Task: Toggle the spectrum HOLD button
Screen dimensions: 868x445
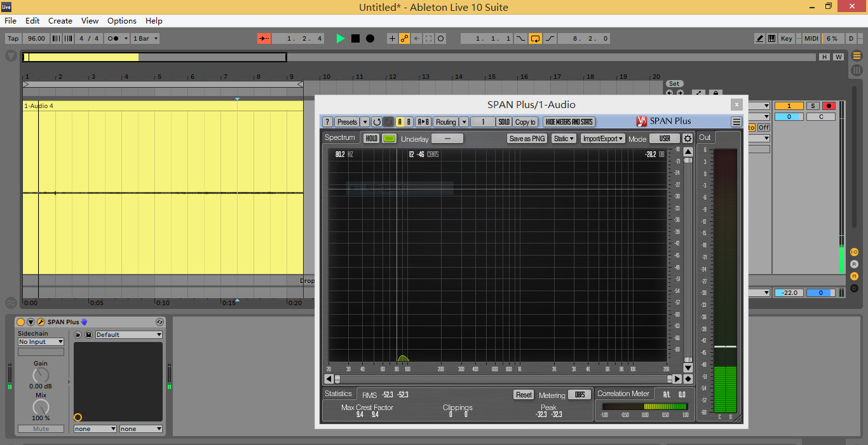Action: click(371, 138)
